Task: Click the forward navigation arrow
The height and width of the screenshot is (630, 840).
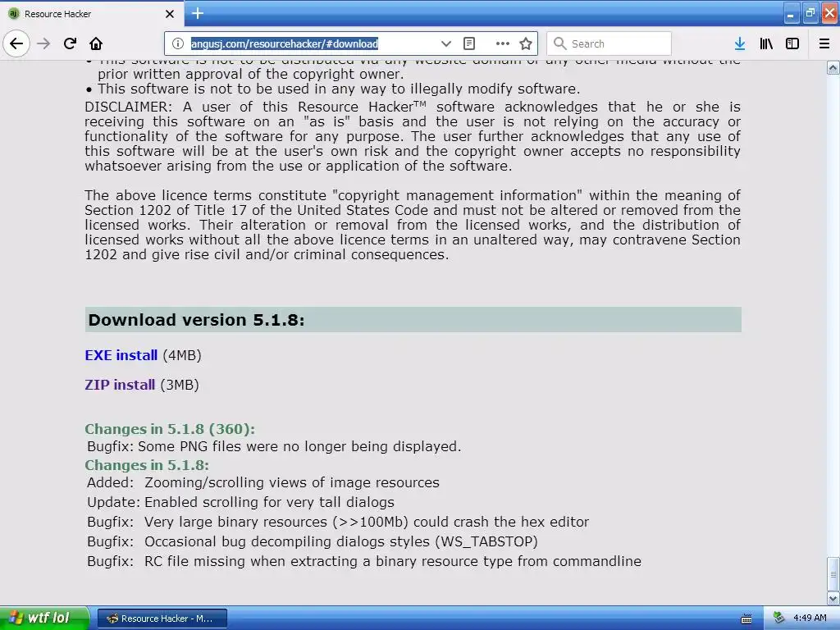Action: point(44,43)
